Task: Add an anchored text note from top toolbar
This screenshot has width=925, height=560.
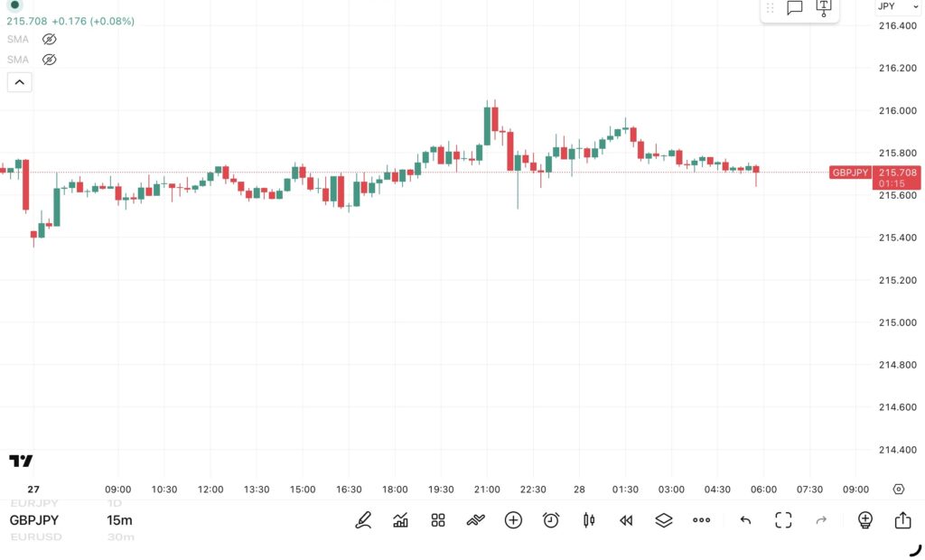Action: click(823, 8)
